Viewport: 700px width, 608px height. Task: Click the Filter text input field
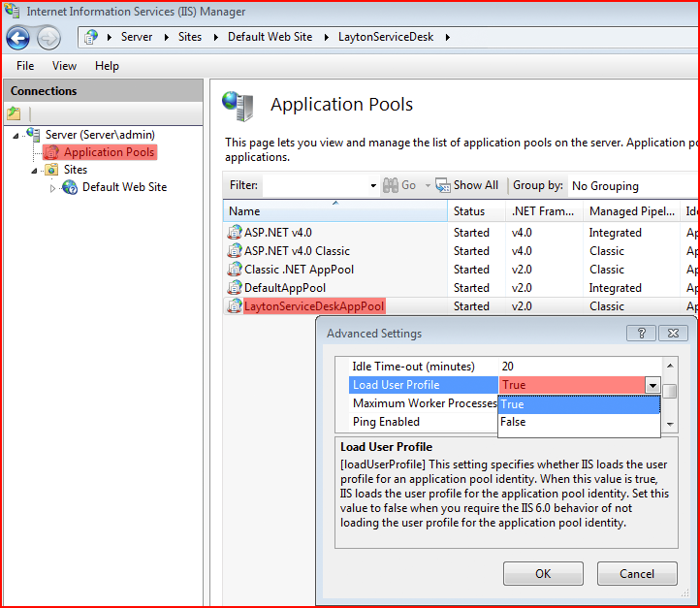click(315, 186)
